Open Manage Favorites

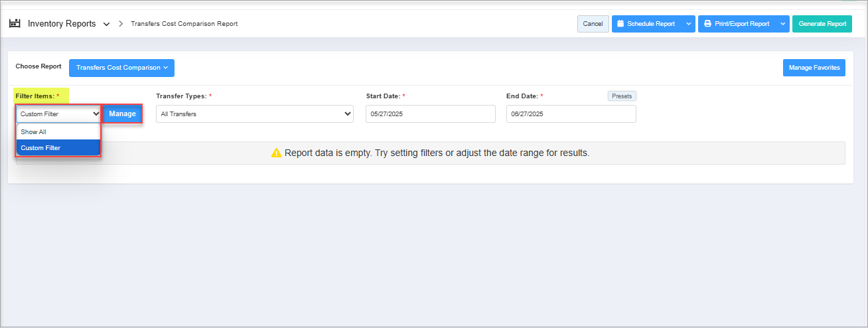point(814,68)
